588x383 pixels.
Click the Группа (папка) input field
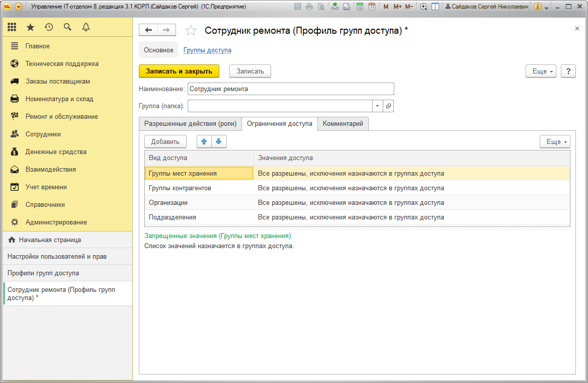coord(280,106)
